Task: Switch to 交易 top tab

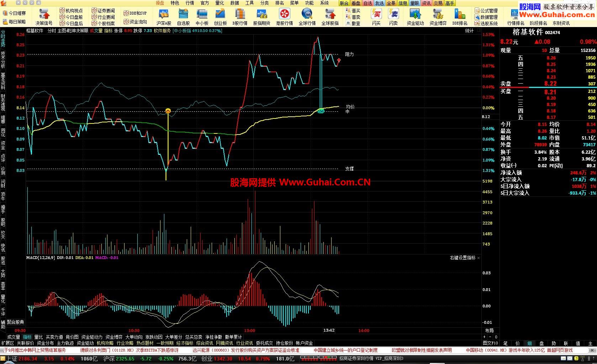Action: pos(438,3)
